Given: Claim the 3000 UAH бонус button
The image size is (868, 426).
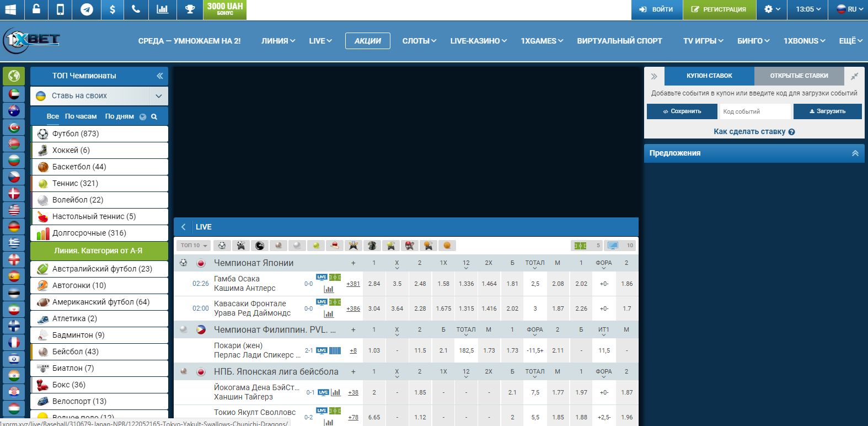Looking at the screenshot, I should 225,9.
